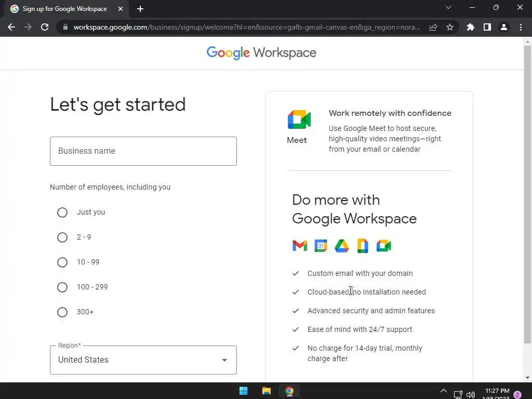Click the small Meet icon in app row

384,246
